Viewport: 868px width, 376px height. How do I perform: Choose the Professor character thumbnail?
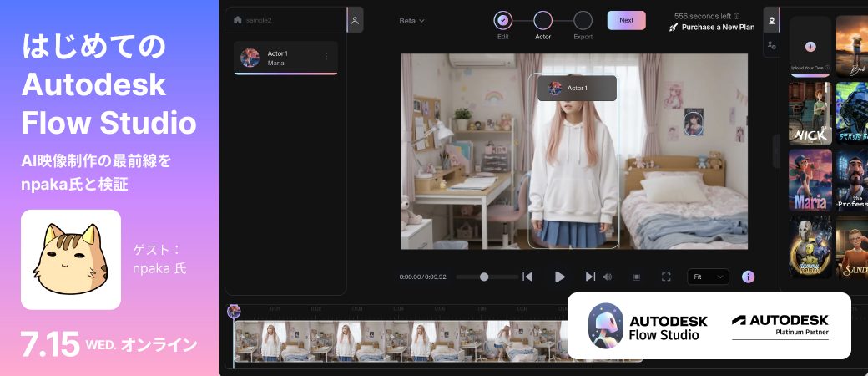(x=852, y=180)
